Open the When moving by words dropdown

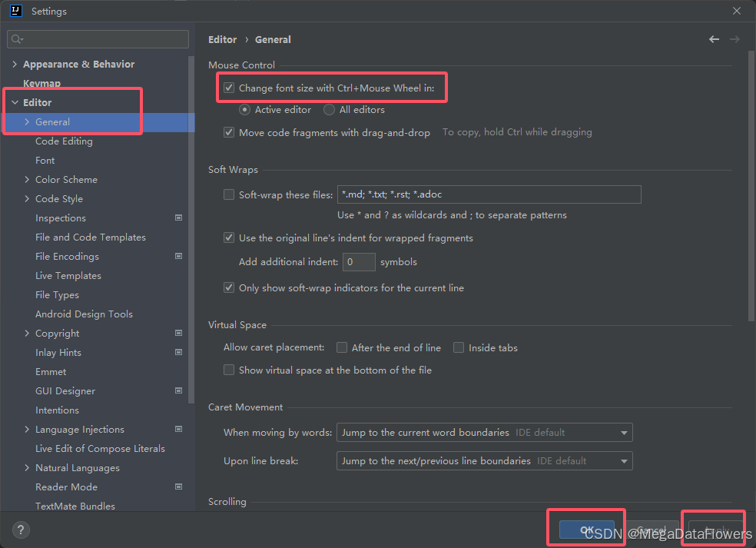pyautogui.click(x=485, y=432)
